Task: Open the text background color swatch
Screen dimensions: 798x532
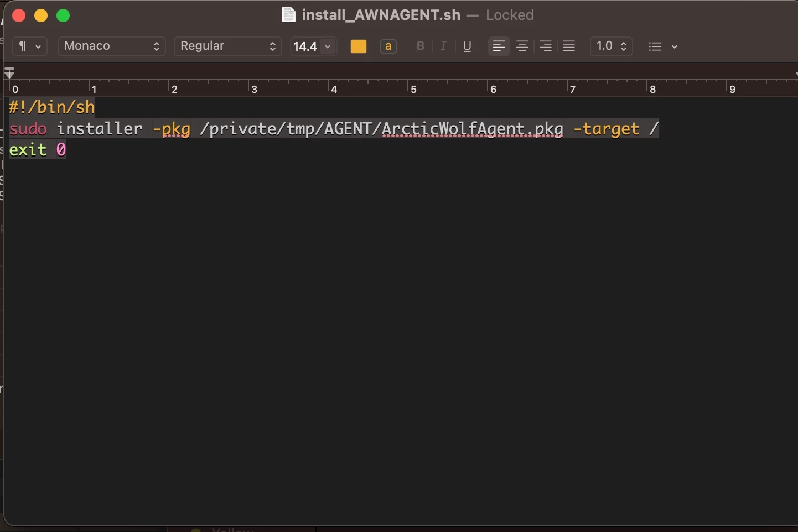Action: coord(388,46)
